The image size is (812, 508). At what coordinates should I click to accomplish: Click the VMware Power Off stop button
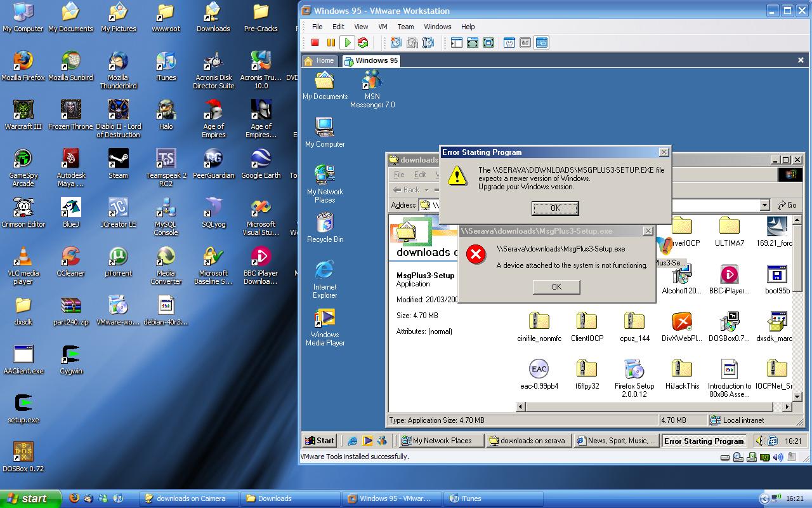coord(315,43)
